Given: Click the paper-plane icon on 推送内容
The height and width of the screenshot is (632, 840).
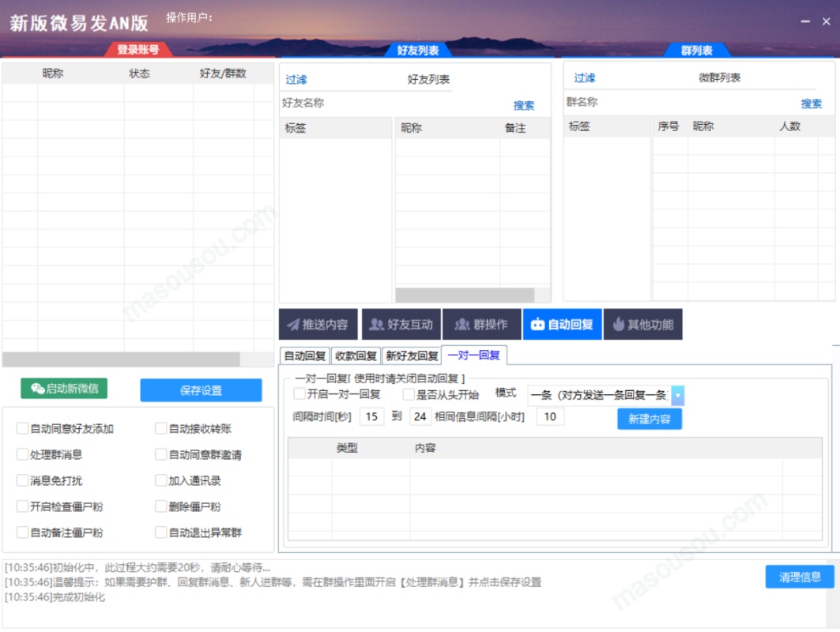Looking at the screenshot, I should [293, 325].
